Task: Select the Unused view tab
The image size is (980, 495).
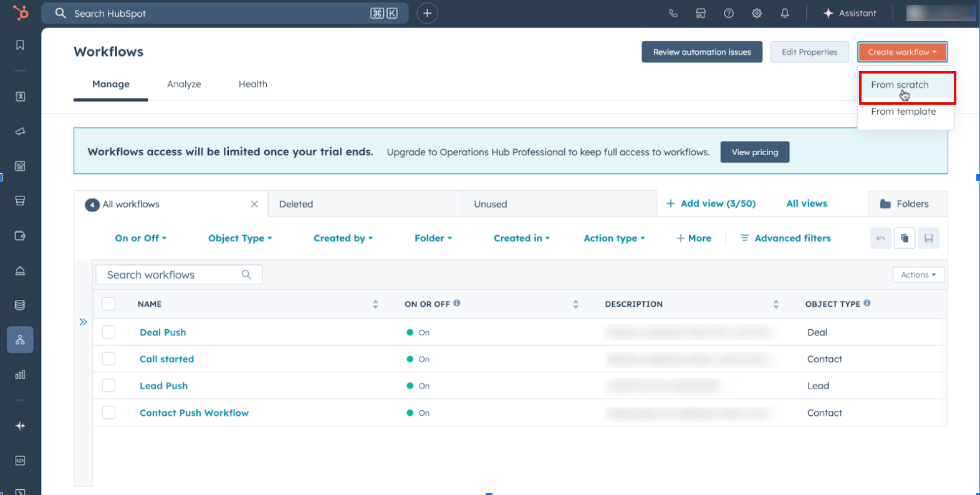Action: pyautogui.click(x=560, y=204)
